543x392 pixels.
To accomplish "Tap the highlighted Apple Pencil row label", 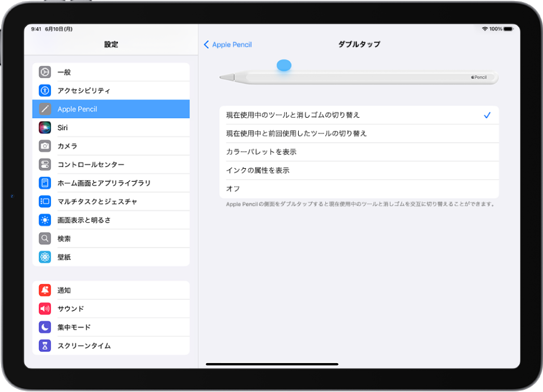I will pyautogui.click(x=77, y=109).
